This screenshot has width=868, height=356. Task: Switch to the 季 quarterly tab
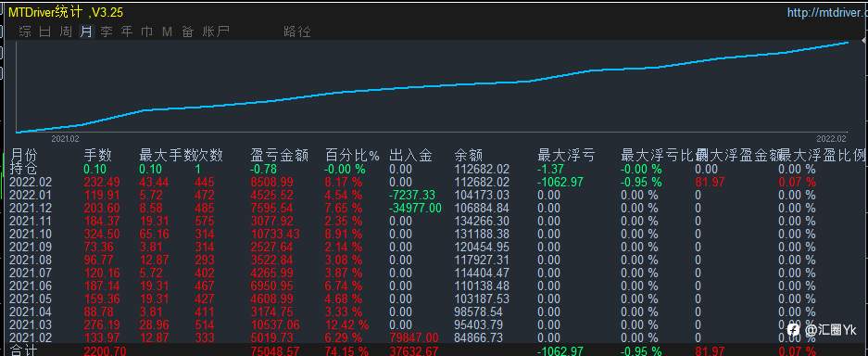point(107,32)
